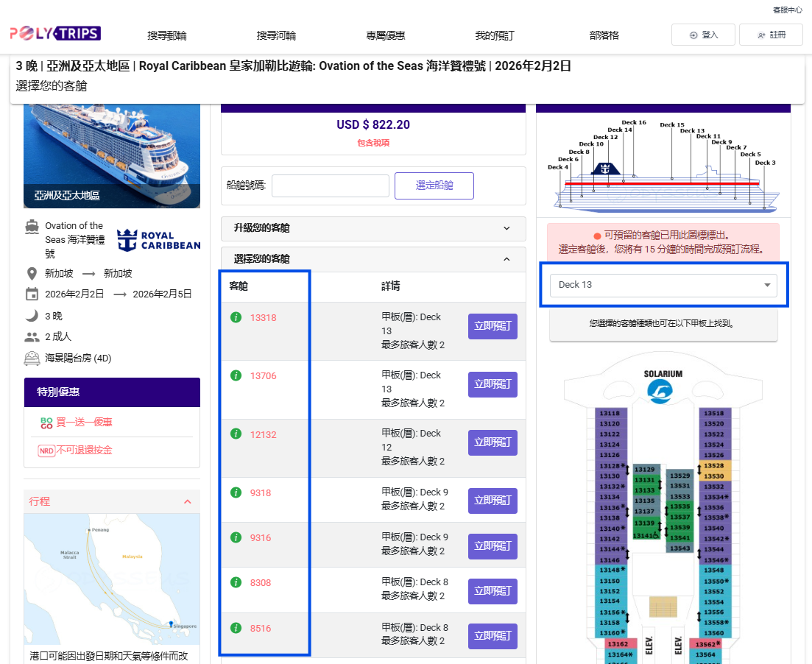The height and width of the screenshot is (664, 812).
Task: Click the info icon next to cabin 8308
Action: coord(236,583)
